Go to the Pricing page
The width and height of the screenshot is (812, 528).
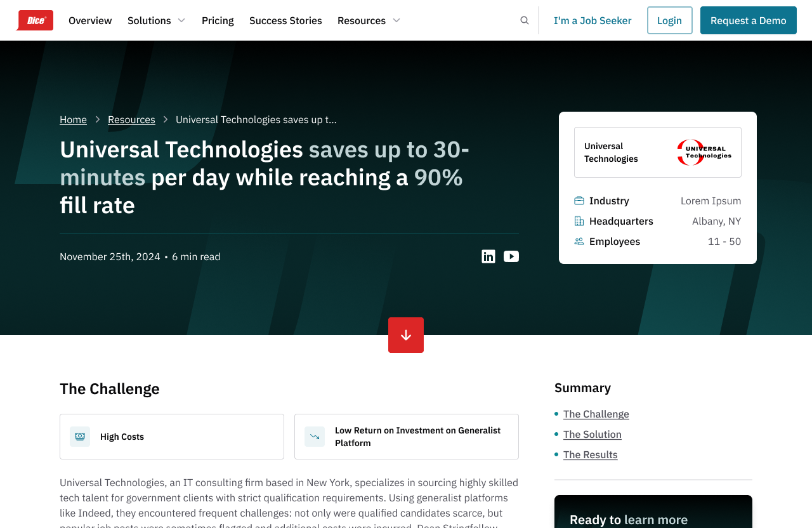[x=218, y=20]
